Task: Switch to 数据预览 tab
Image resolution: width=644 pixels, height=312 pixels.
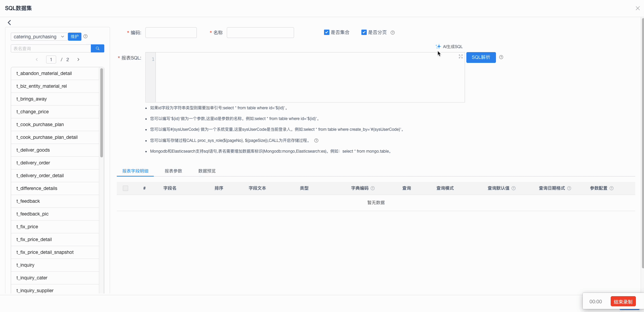Action: pyautogui.click(x=207, y=171)
